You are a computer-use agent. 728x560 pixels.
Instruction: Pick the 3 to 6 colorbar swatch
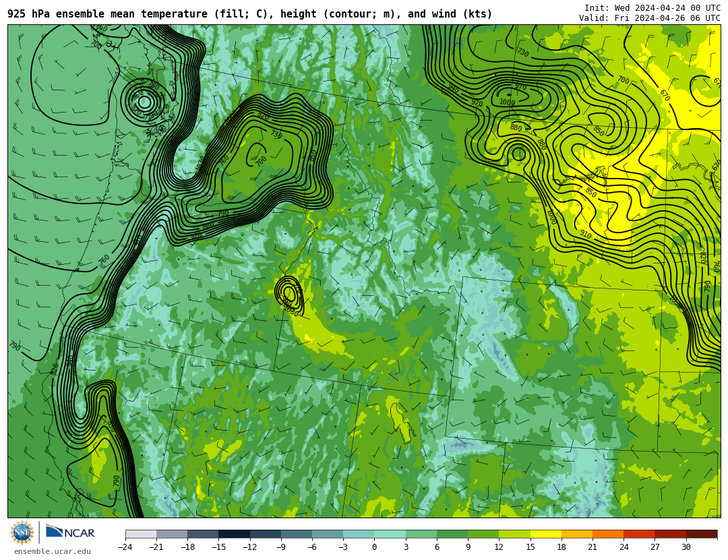(x=421, y=534)
